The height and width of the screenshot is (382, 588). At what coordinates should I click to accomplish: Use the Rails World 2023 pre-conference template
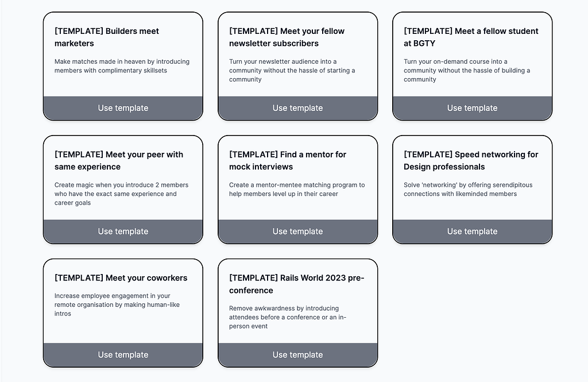point(298,355)
